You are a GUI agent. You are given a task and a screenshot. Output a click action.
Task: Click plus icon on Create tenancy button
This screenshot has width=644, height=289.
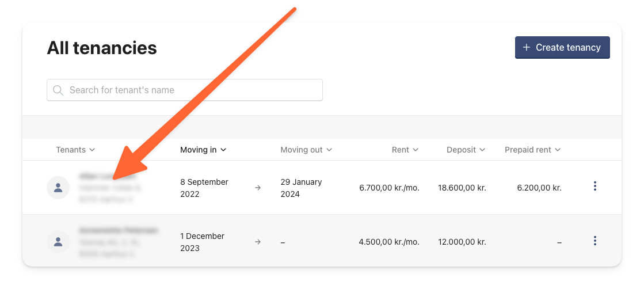coord(526,48)
